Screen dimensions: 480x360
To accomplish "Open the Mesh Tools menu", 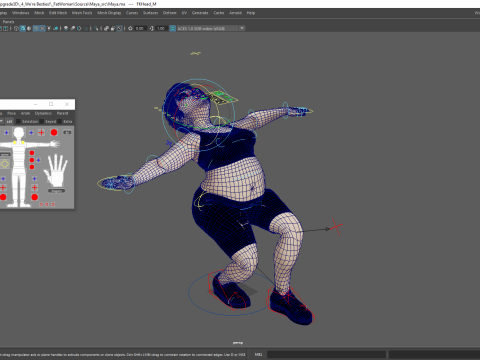I will point(82,13).
